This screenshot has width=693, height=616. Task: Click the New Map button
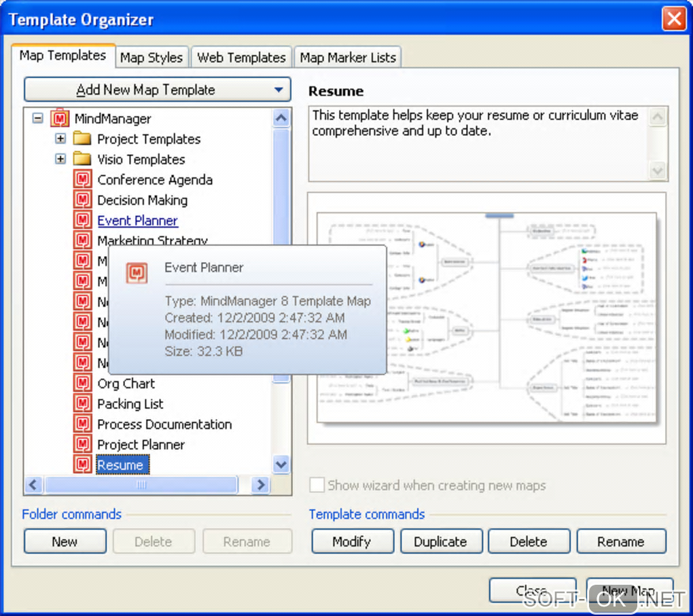(629, 590)
